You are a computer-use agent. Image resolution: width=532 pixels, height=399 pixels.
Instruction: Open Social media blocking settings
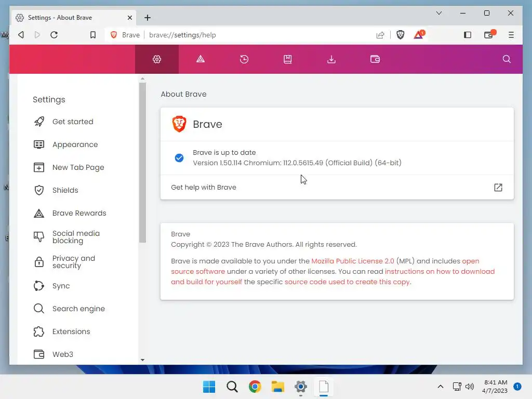coord(76,237)
